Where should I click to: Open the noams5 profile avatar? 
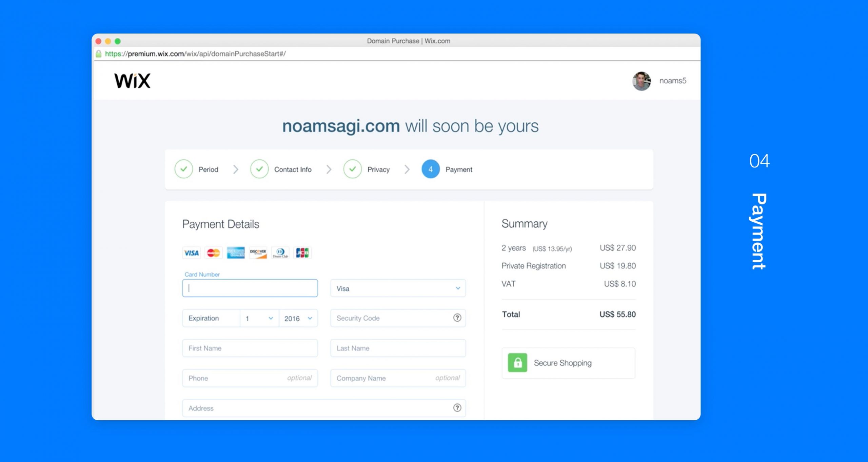click(642, 81)
